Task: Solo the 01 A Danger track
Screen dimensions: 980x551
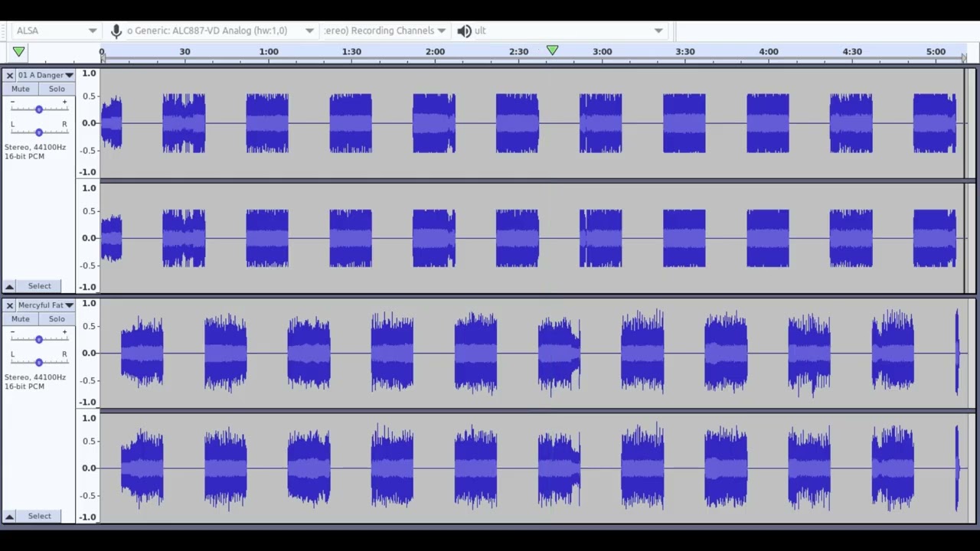Action: click(x=57, y=89)
